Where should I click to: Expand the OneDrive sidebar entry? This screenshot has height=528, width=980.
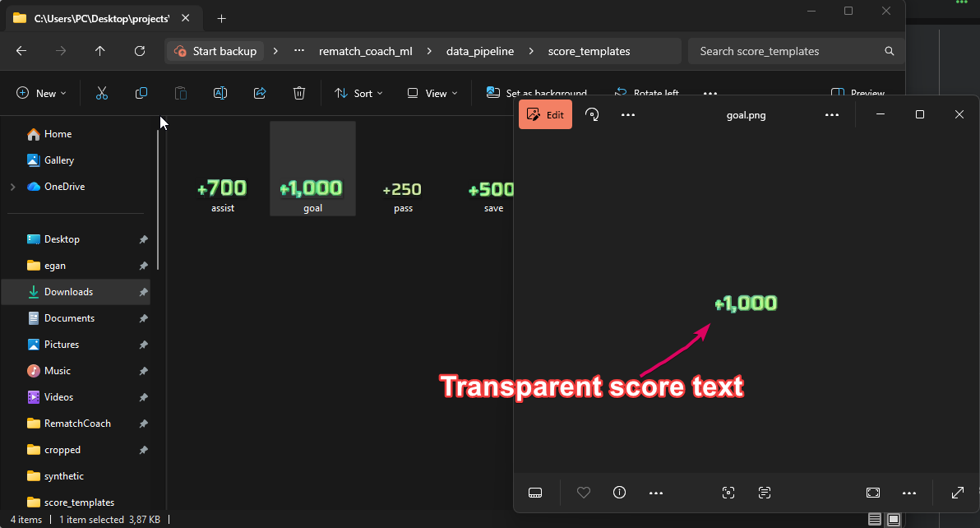click(13, 187)
